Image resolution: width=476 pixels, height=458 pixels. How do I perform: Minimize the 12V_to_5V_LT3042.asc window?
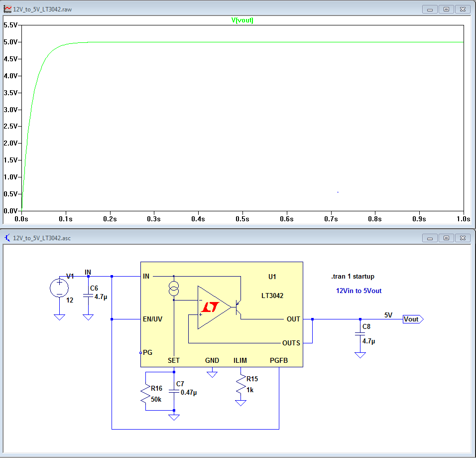tap(430, 238)
